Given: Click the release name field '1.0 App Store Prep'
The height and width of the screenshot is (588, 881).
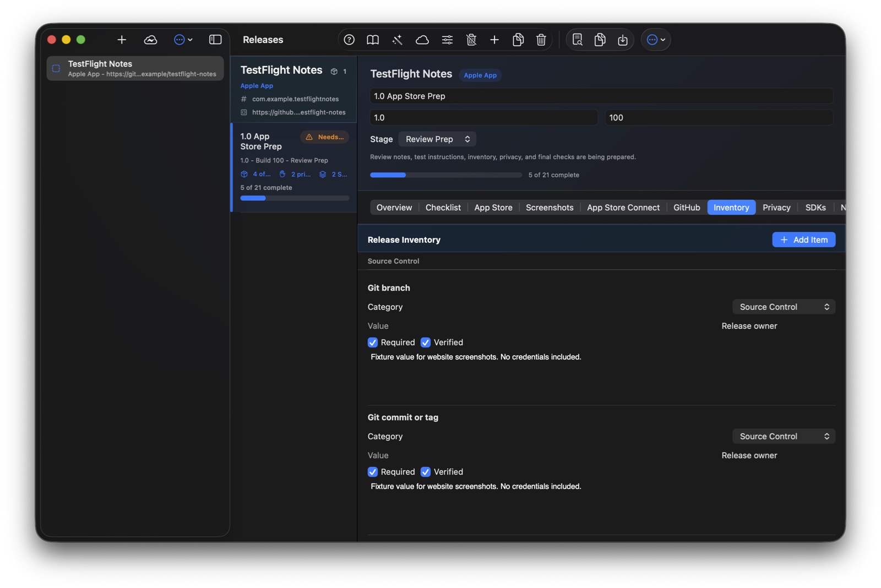Looking at the screenshot, I should click(601, 96).
